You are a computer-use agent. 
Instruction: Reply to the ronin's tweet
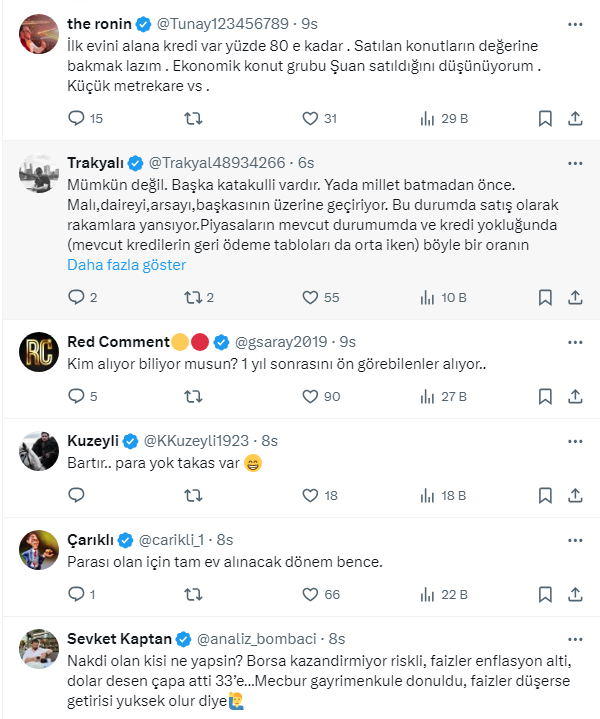[77, 118]
